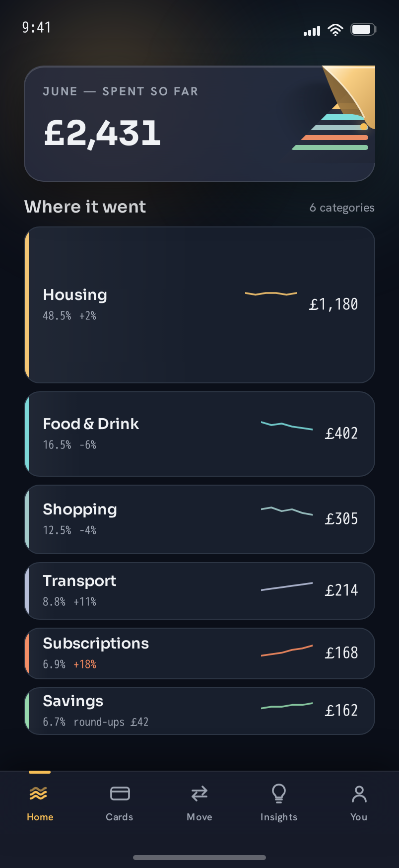This screenshot has height=868, width=399.
Task: Open the Home tab wave icon
Action: point(38,794)
